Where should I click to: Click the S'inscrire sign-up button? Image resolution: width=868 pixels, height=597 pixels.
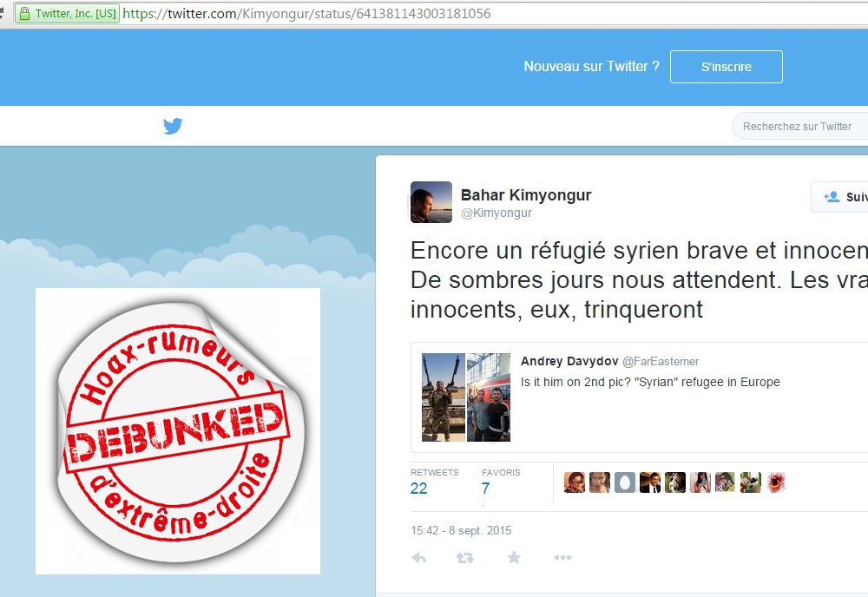727,67
